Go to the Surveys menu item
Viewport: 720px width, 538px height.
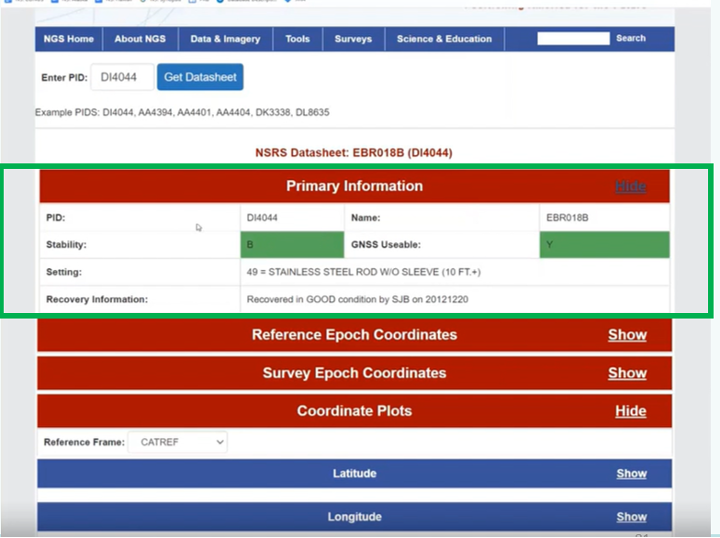pos(353,39)
